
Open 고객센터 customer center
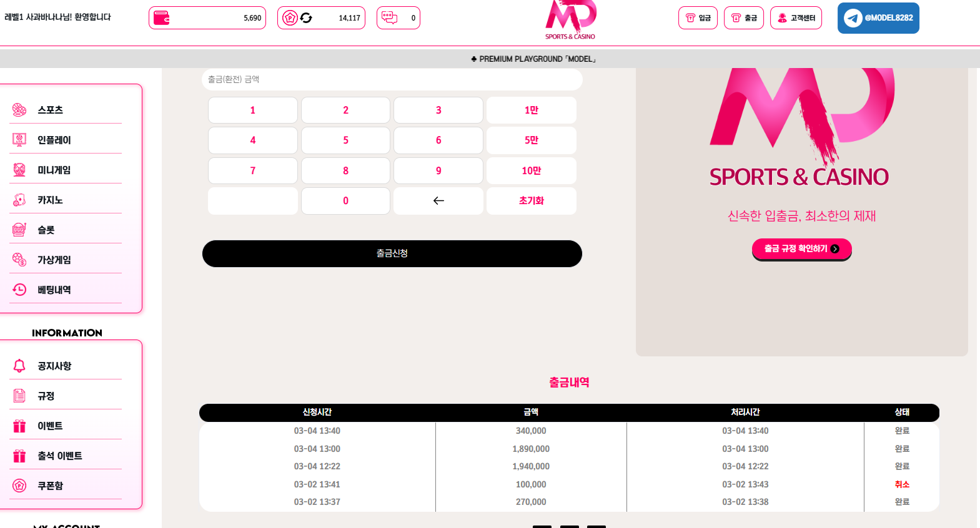pos(796,17)
